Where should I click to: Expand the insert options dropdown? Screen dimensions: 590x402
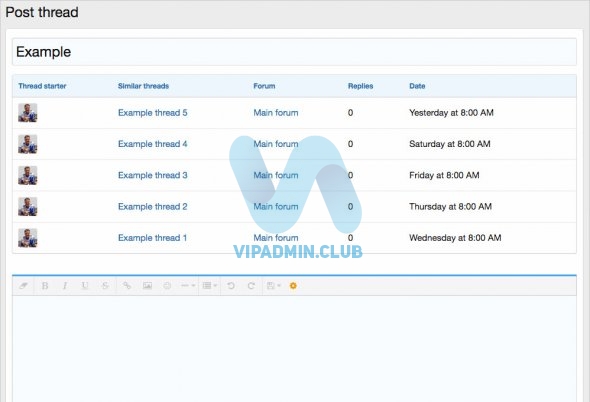[188, 286]
